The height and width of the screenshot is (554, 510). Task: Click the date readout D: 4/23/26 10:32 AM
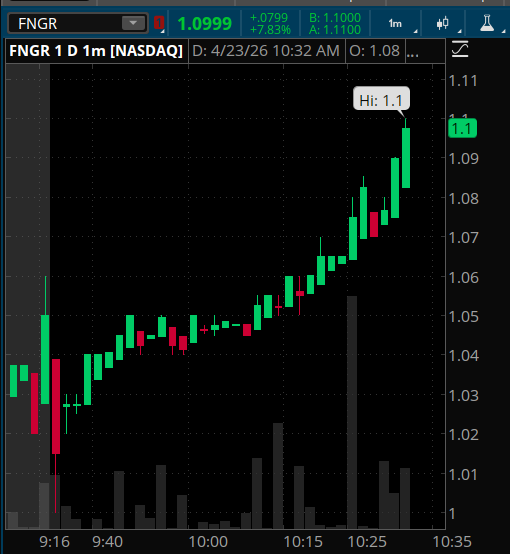click(266, 51)
